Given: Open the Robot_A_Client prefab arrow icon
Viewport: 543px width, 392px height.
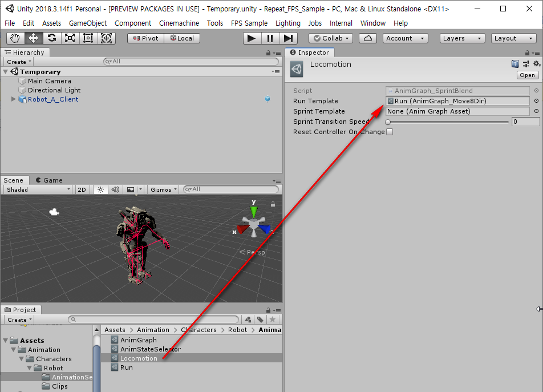Looking at the screenshot, I should (x=268, y=99).
